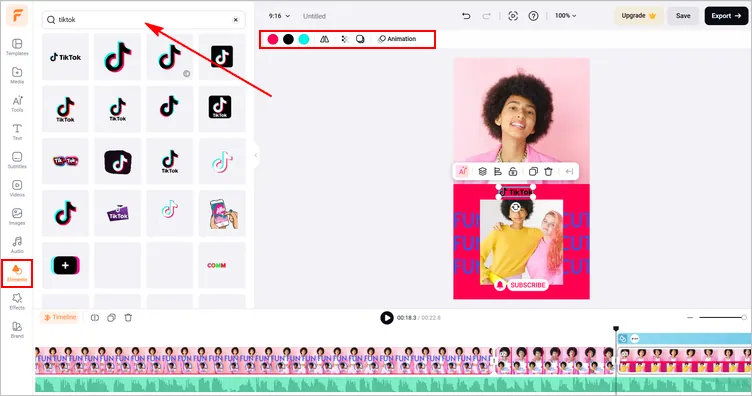
Task: Open the 100% zoom level dropdown
Action: (565, 16)
